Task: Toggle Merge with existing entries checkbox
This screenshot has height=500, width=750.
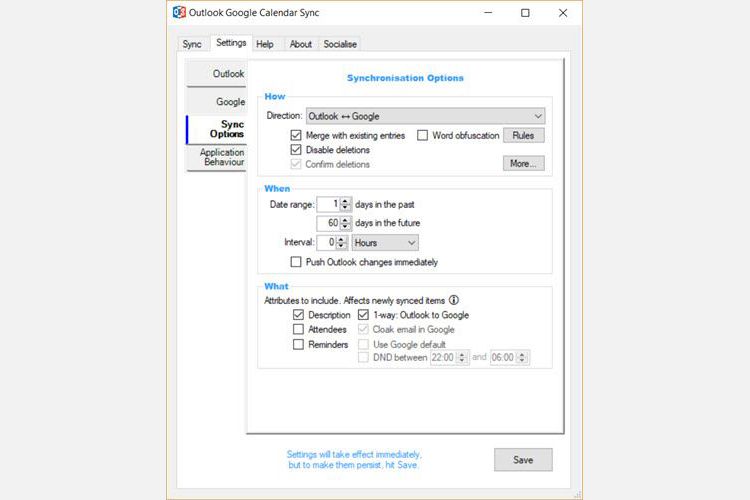Action: tap(296, 135)
